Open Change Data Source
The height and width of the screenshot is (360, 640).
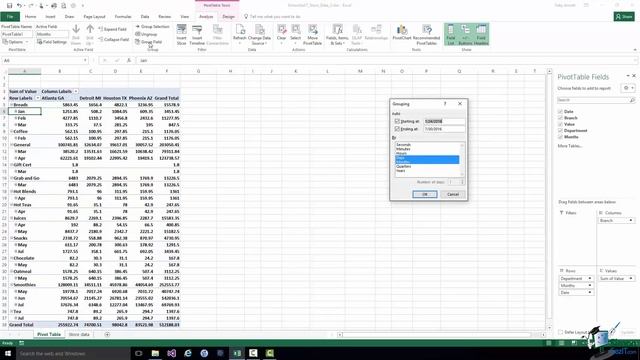click(259, 34)
